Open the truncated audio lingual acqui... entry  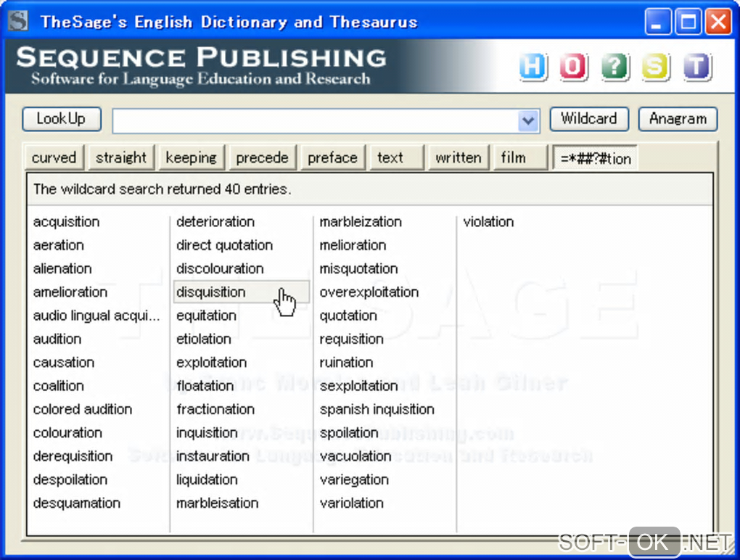[96, 316]
